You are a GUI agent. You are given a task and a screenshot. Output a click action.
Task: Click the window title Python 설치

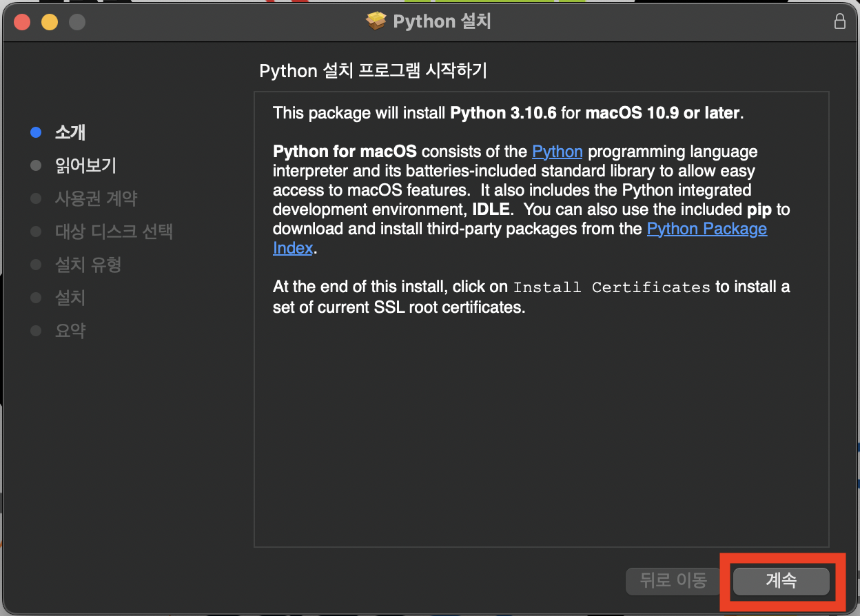tap(442, 21)
